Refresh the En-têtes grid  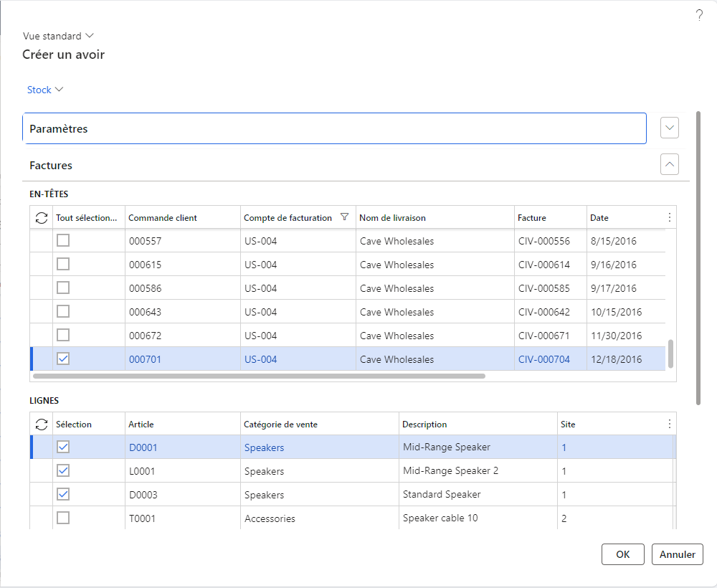42,218
